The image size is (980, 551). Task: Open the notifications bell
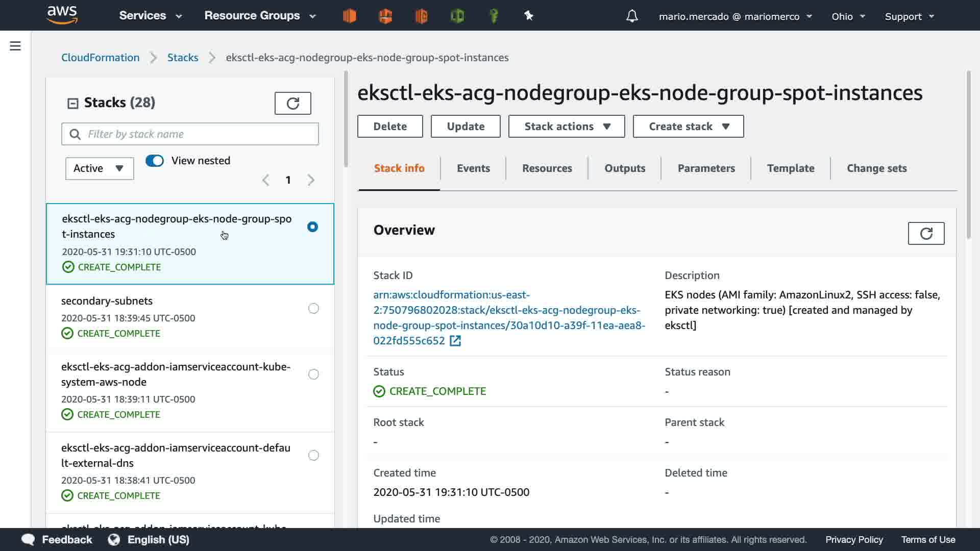pos(632,16)
